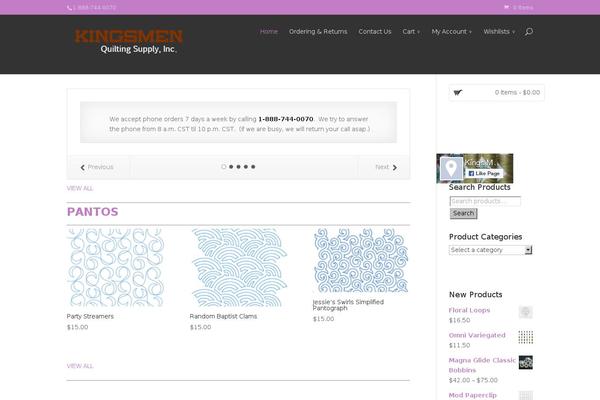
Task: Click the 1-888-744-0070 bold phone number
Action: (285, 119)
